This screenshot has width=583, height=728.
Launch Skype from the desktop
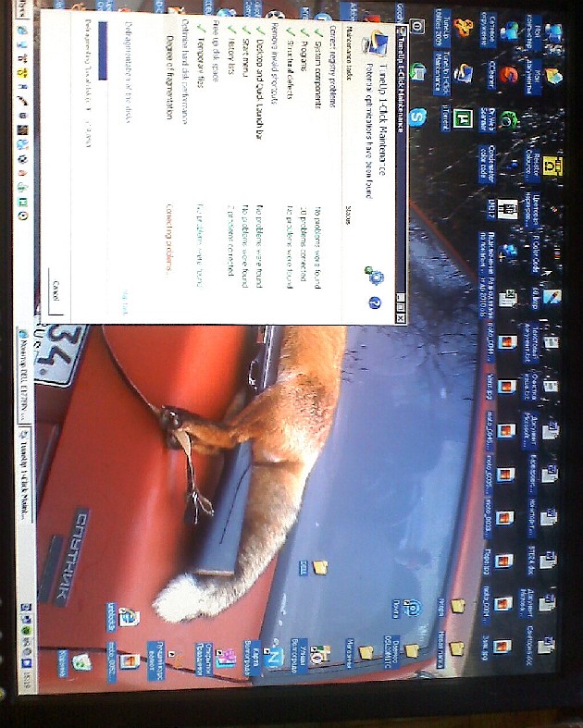point(417,117)
